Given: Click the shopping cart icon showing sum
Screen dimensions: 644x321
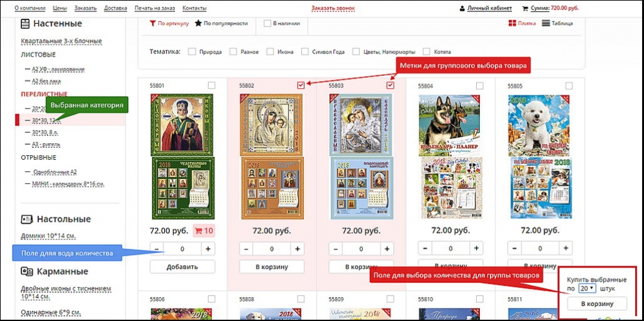Looking at the screenshot, I should pyautogui.click(x=525, y=9).
